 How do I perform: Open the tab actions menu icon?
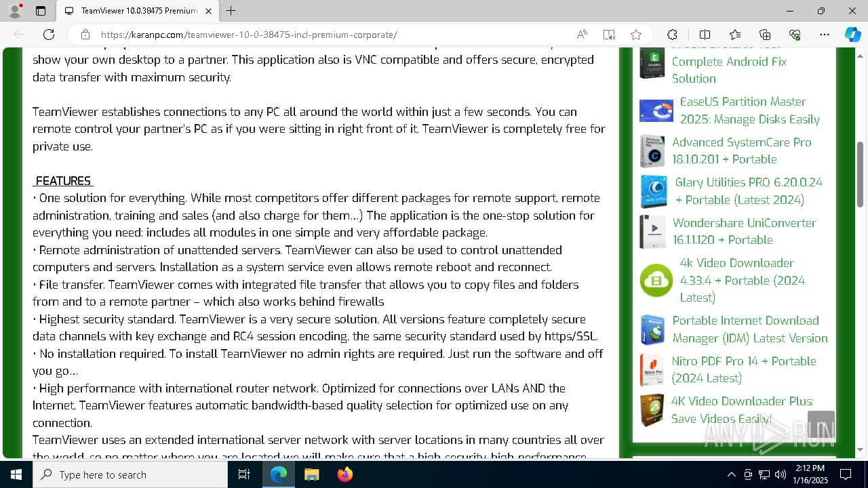[41, 11]
